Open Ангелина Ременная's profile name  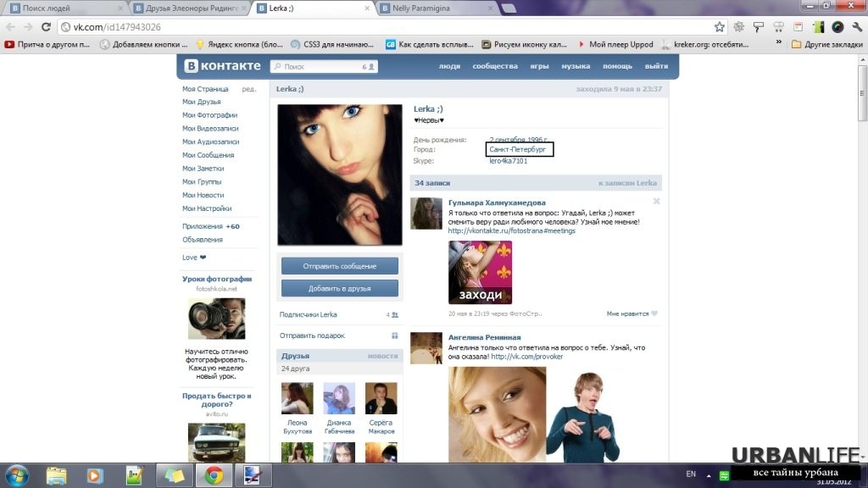pyautogui.click(x=484, y=337)
